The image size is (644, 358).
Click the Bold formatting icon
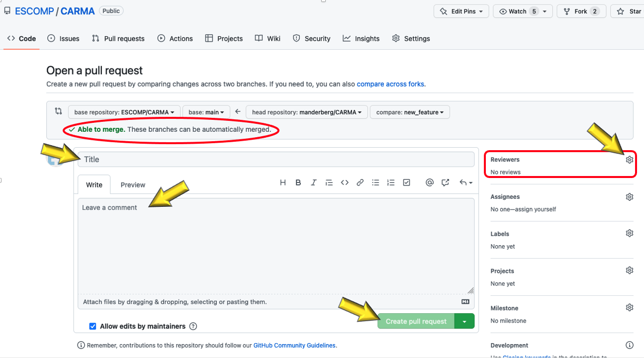(298, 182)
